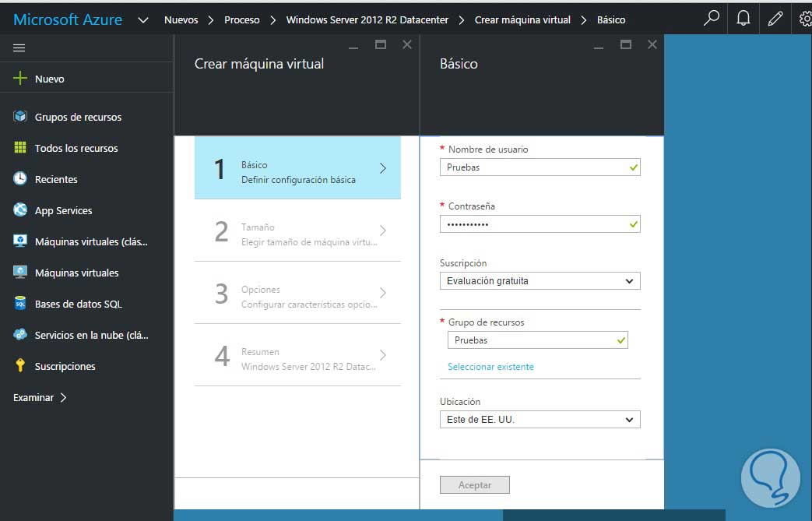The image size is (812, 521).
Task: Go to Nuevos breadcrumb
Action: pos(181,19)
